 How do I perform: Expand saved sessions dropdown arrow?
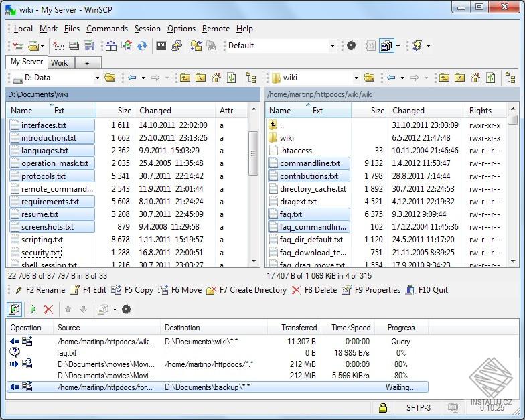[43, 46]
